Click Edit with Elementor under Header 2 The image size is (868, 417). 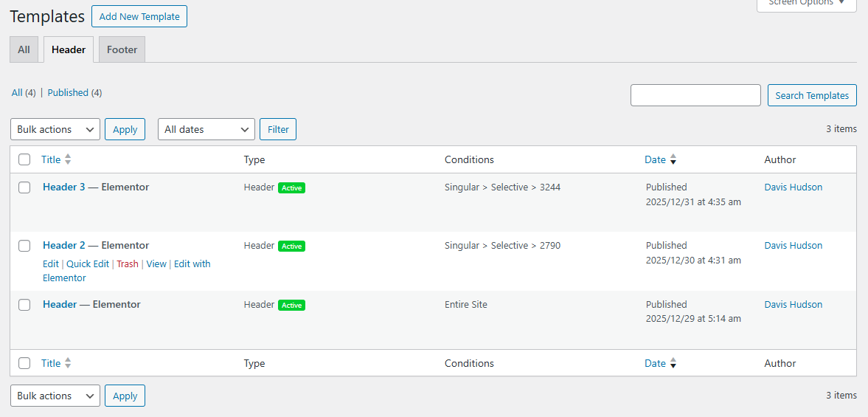[126, 271]
